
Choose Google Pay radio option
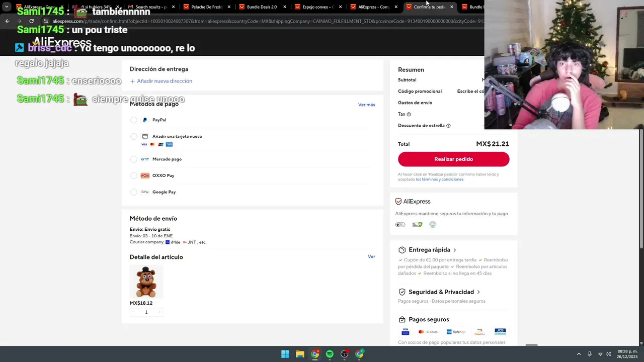click(134, 192)
